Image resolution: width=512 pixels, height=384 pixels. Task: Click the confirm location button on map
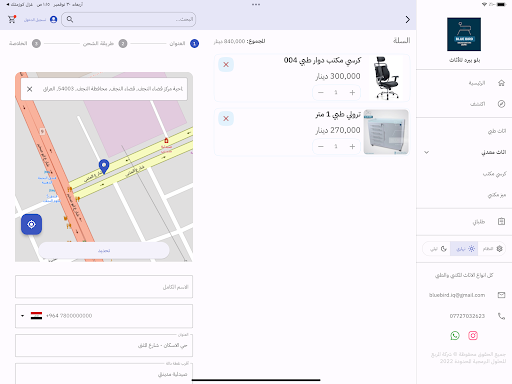pos(104,251)
